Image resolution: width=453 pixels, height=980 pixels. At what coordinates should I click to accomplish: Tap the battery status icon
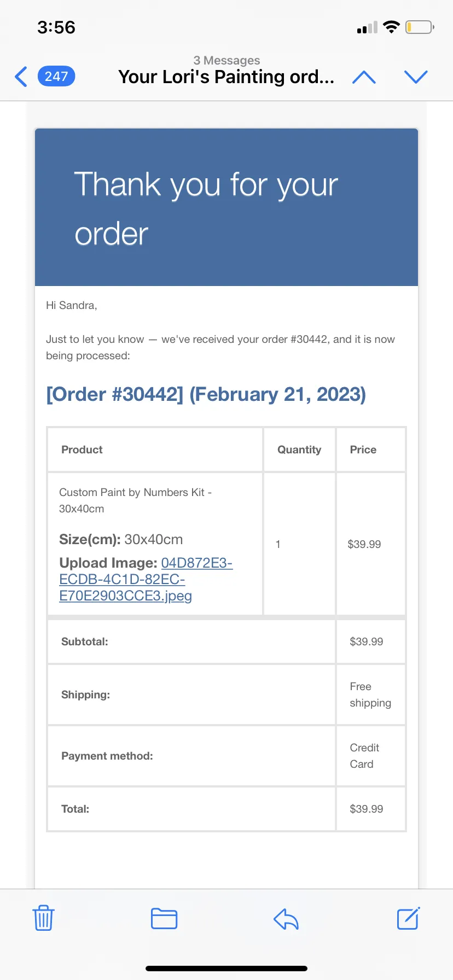coord(420,27)
